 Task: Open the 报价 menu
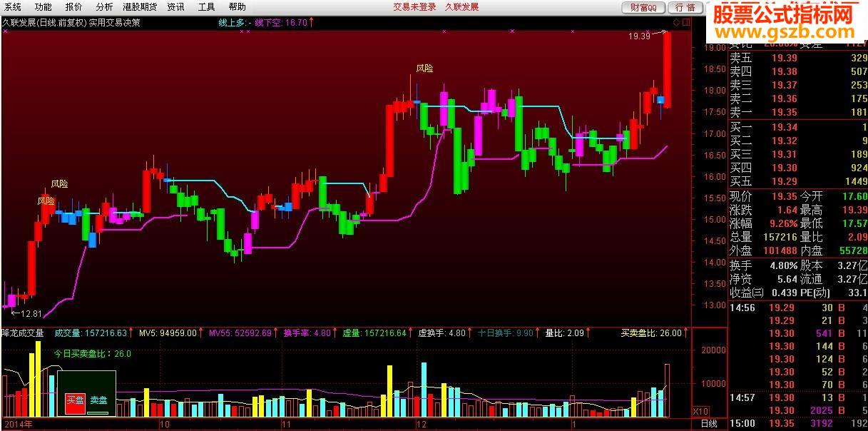[x=74, y=7]
